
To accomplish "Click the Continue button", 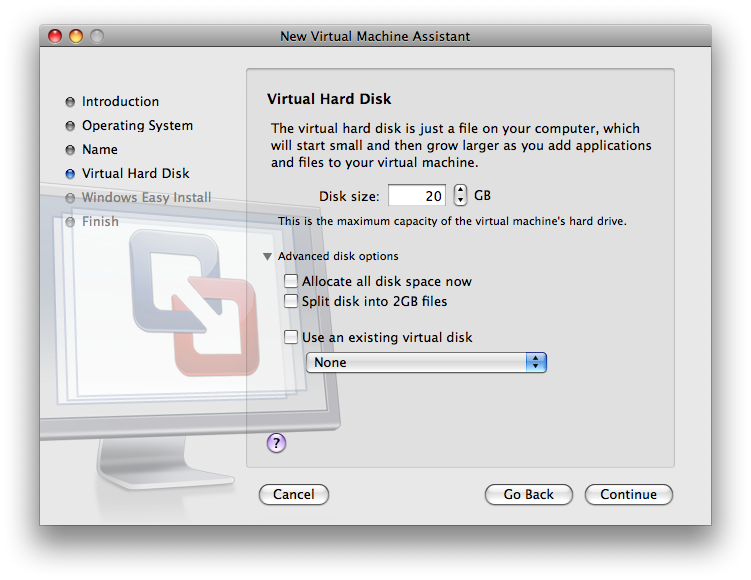I will 628,494.
